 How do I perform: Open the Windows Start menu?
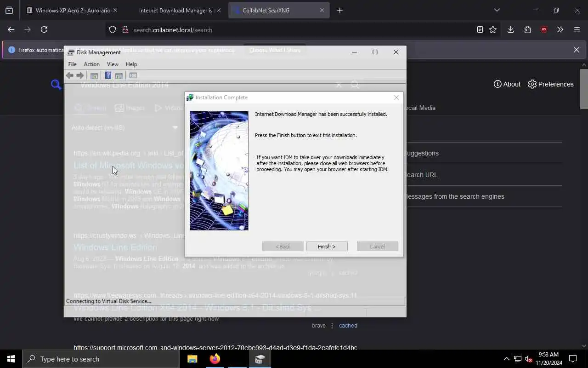11,359
